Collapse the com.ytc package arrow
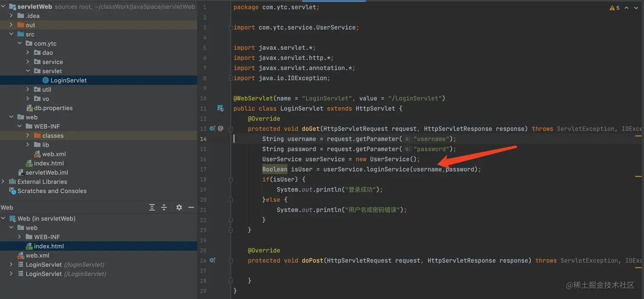The height and width of the screenshot is (299, 644). tap(20, 43)
